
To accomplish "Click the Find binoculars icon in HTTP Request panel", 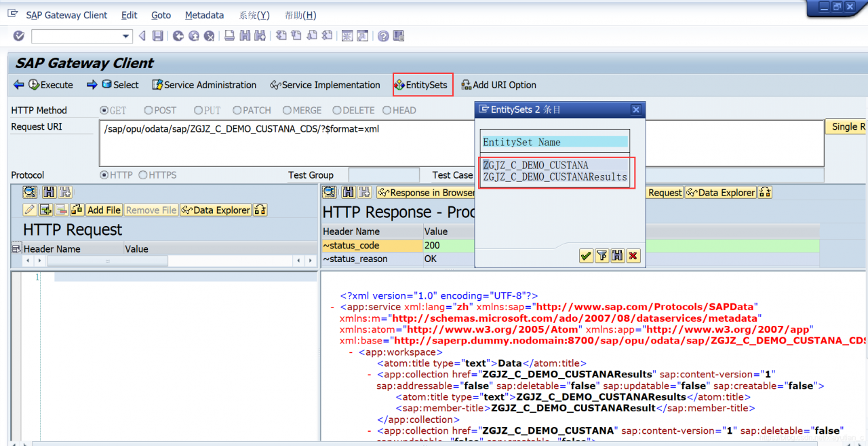I will pyautogui.click(x=49, y=193).
